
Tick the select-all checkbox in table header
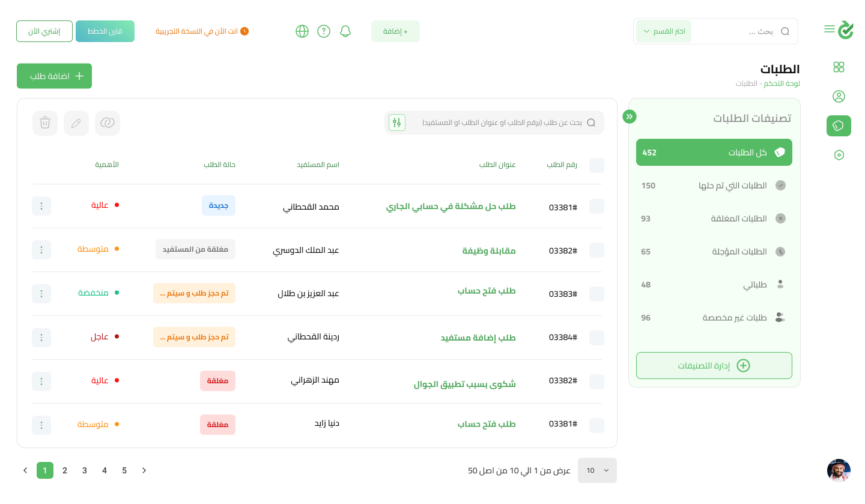(596, 165)
